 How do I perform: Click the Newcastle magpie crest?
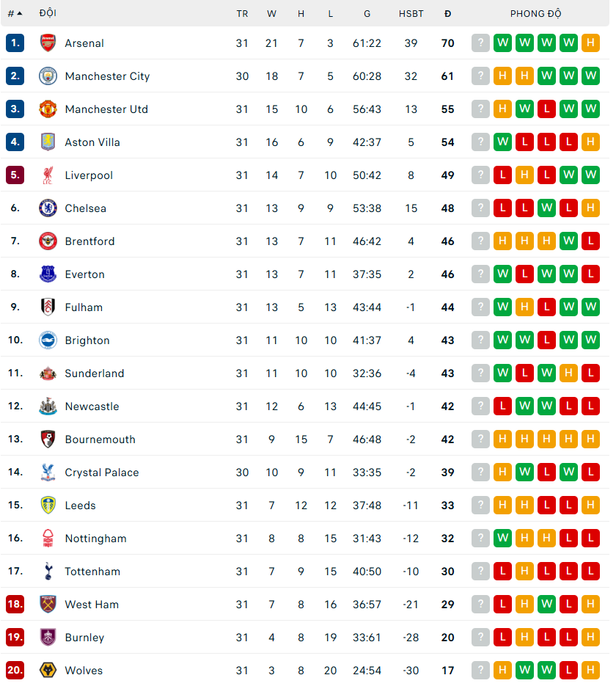pyautogui.click(x=48, y=406)
